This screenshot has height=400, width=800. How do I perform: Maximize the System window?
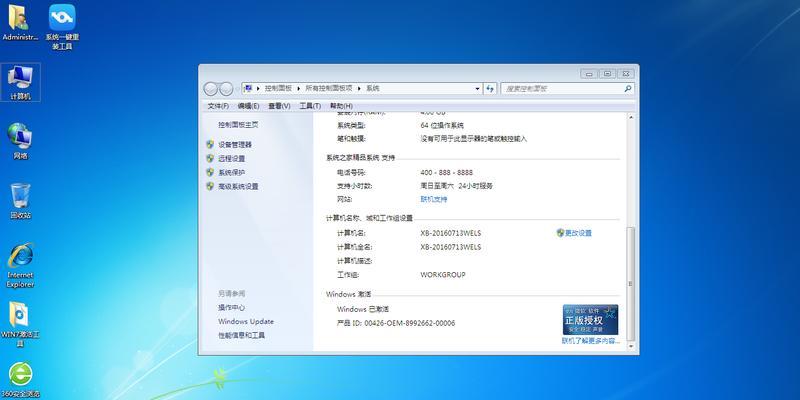tap(607, 73)
